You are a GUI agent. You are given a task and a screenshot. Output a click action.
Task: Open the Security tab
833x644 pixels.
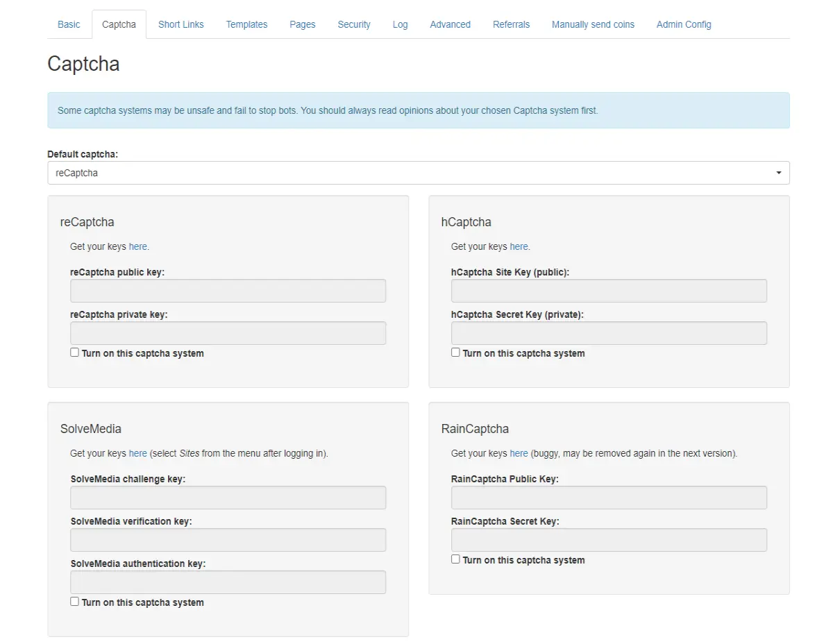(354, 24)
